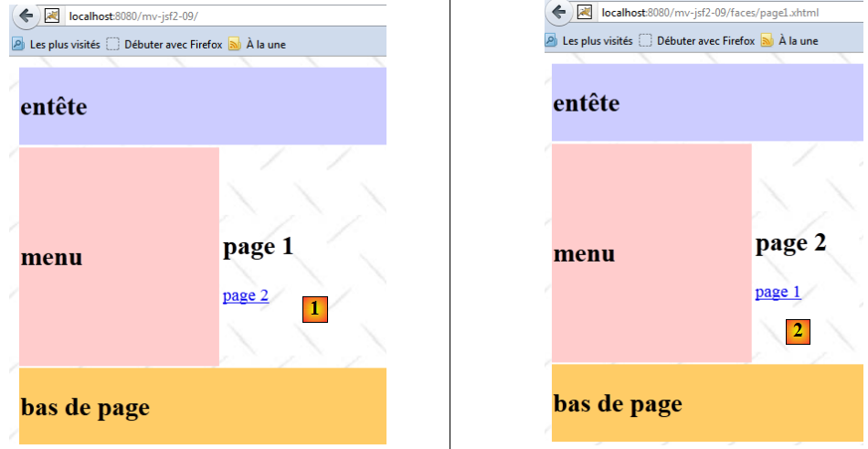Viewport: 868px width, 449px height.
Task: Click 'Les plus visités' icon in the page1.xhtml window
Action: pyautogui.click(x=551, y=40)
